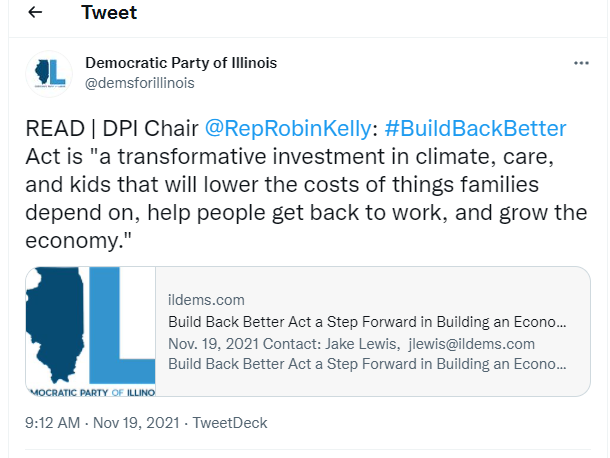Screen dimensions: 610x458
Task: Select the Nov. 19, 2021 Contact description line
Action: coord(351,344)
